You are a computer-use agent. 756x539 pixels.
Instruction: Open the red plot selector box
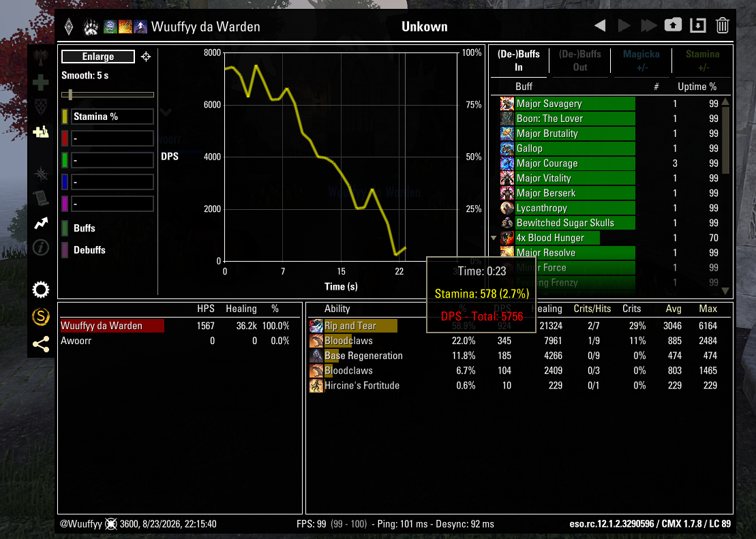[x=112, y=138]
